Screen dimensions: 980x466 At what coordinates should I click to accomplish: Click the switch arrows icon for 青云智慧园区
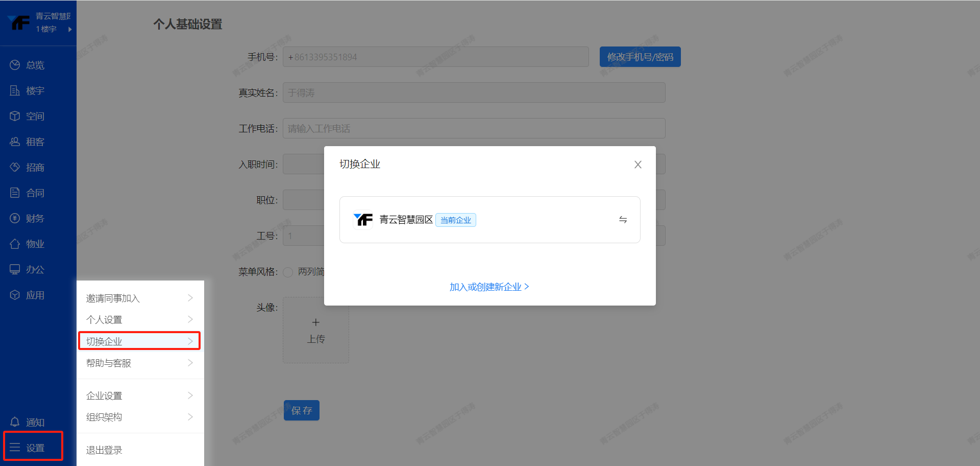point(623,220)
